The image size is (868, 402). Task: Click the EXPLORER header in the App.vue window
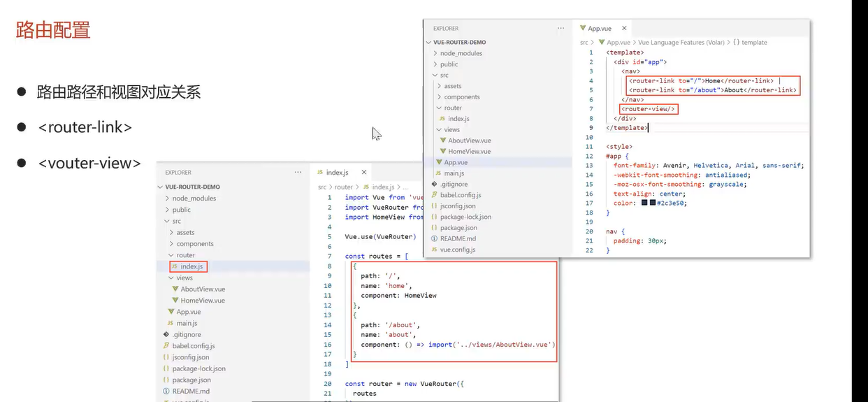(446, 28)
